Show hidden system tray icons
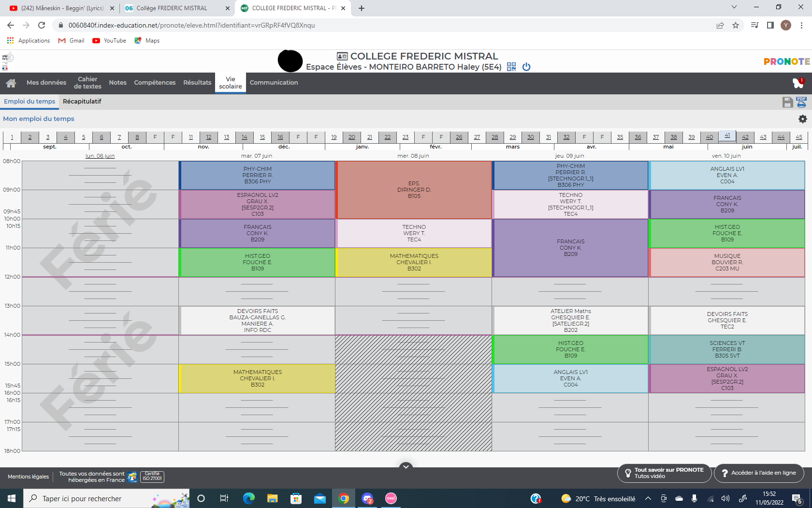The height and width of the screenshot is (508, 812). pos(648,498)
